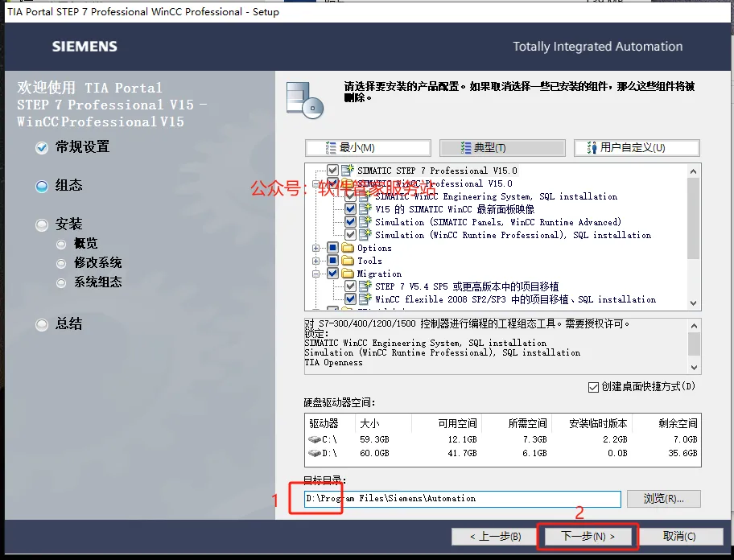734x560 pixels.
Task: Select the 总结 step label
Action: 69,323
